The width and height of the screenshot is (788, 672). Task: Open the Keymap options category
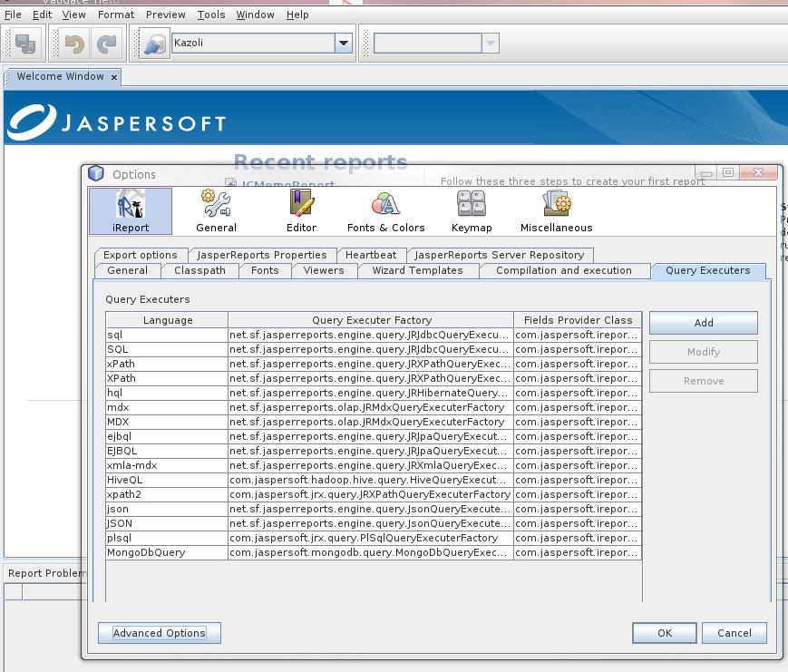click(x=472, y=211)
